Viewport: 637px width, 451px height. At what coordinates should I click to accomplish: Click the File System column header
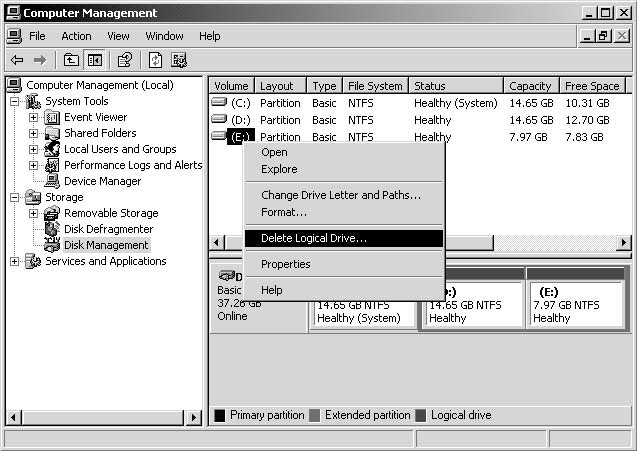pos(375,86)
